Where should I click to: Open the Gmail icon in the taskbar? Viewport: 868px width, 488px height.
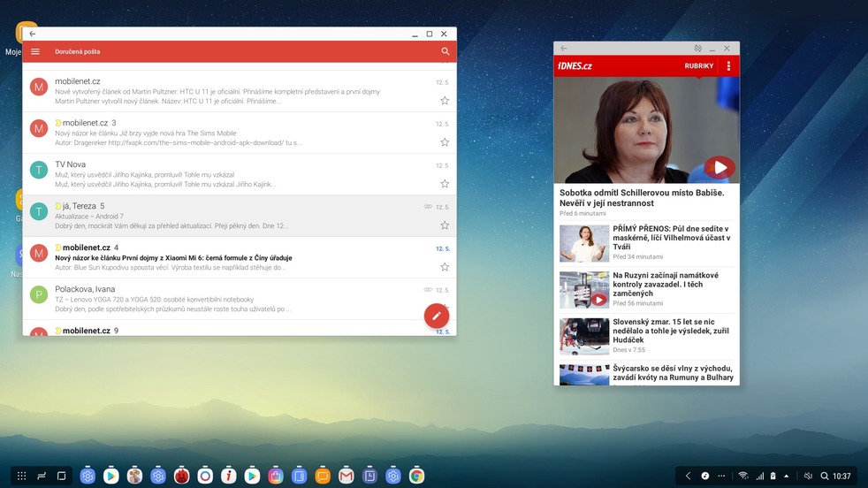[x=346, y=476]
